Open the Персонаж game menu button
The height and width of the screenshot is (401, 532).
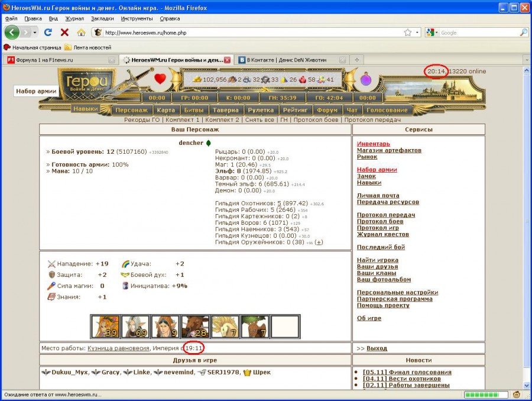[x=132, y=110]
